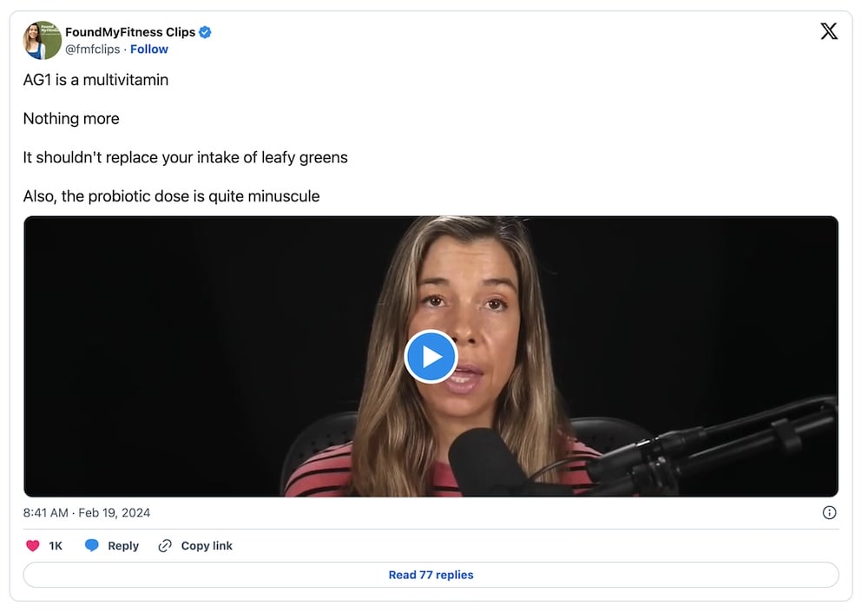Play the embedded video
The width and height of the screenshot is (868, 612).
(x=431, y=356)
